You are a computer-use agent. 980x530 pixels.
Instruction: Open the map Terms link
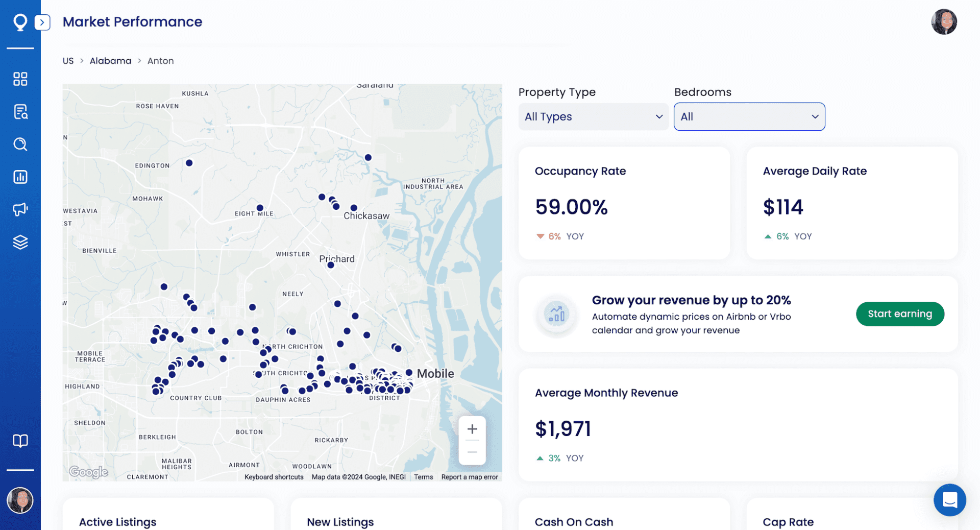point(423,477)
